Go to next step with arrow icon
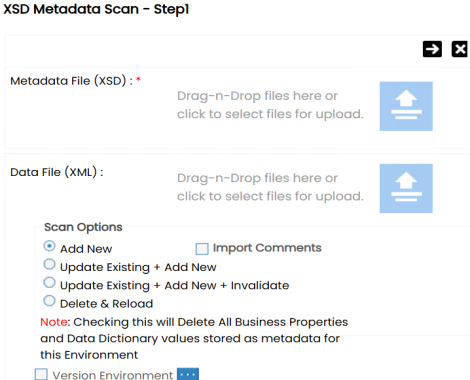Viewport: 470px width, 380px height. 432,49
